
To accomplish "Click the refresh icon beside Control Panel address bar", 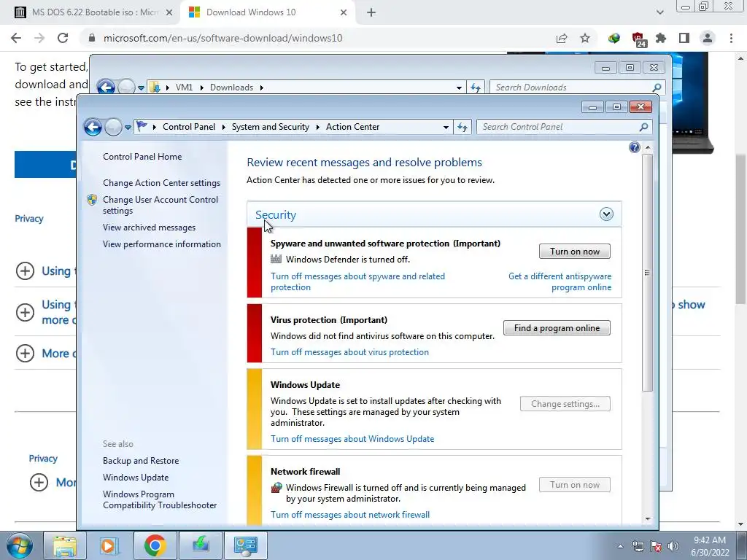I will pyautogui.click(x=462, y=127).
